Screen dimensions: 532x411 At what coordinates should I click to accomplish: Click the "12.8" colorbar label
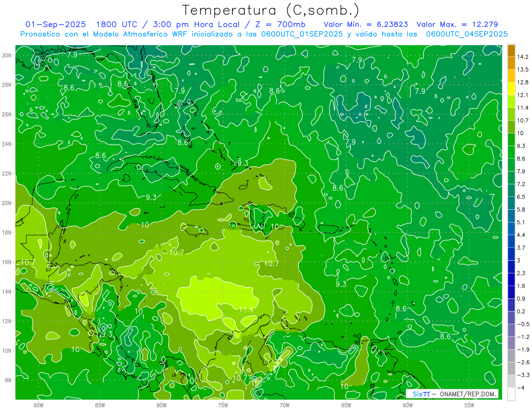pyautogui.click(x=523, y=82)
